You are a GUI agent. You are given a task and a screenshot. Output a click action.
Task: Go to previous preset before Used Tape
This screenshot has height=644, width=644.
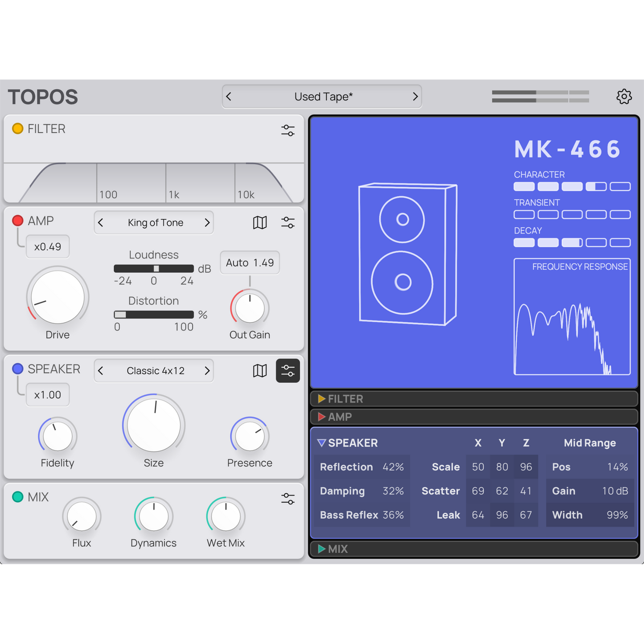click(229, 97)
